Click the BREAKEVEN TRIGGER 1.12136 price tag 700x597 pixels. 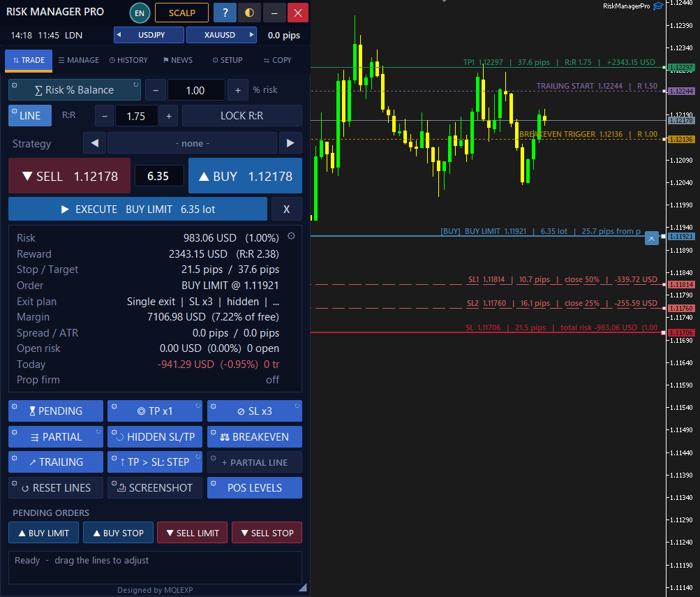[680, 140]
